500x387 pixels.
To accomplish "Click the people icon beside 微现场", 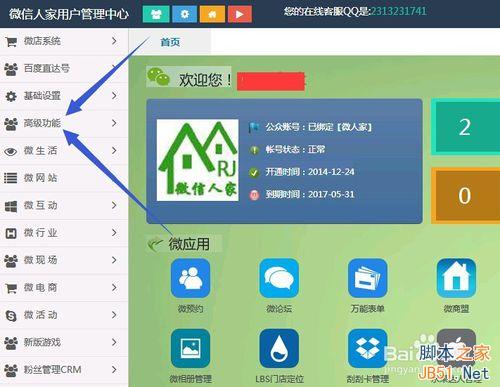I will pyautogui.click(x=11, y=261).
